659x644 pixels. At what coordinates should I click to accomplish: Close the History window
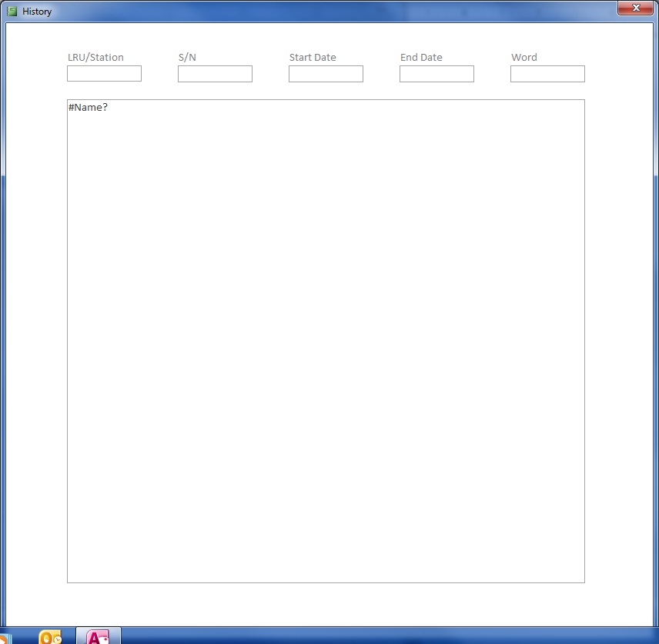(635, 8)
